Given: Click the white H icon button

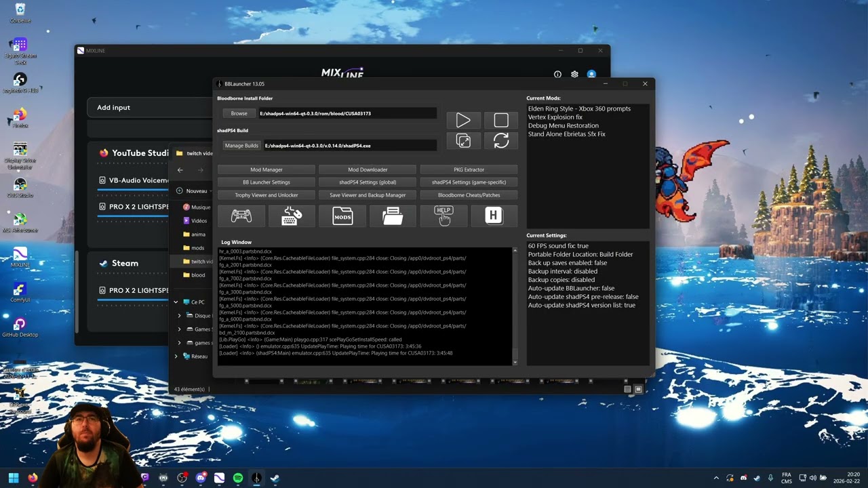Looking at the screenshot, I should tap(494, 216).
